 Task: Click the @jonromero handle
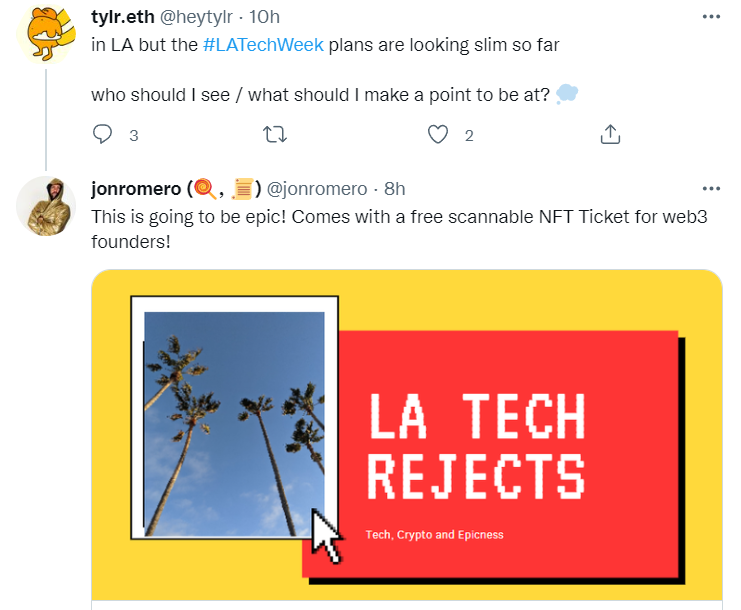pyautogui.click(x=316, y=188)
